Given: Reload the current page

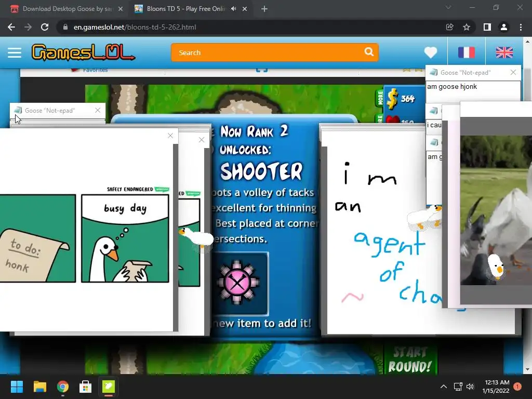Looking at the screenshot, I should tap(45, 27).
